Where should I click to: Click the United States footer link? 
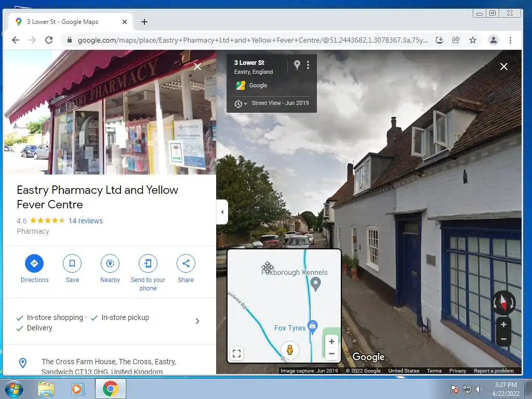coord(403,371)
